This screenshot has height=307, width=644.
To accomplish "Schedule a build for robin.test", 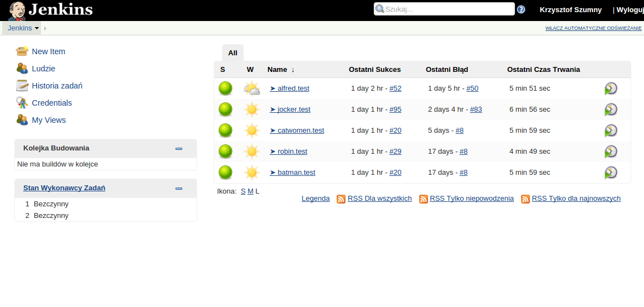I will (611, 152).
